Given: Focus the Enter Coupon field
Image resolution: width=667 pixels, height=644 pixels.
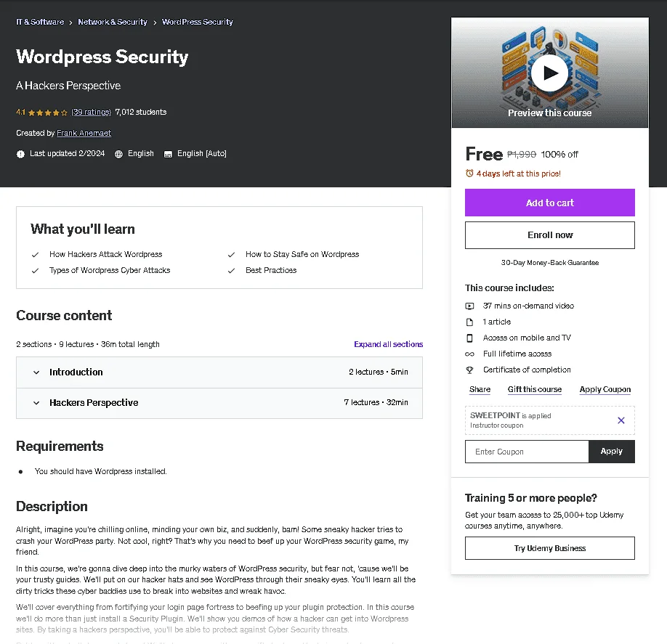Looking at the screenshot, I should click(x=527, y=452).
